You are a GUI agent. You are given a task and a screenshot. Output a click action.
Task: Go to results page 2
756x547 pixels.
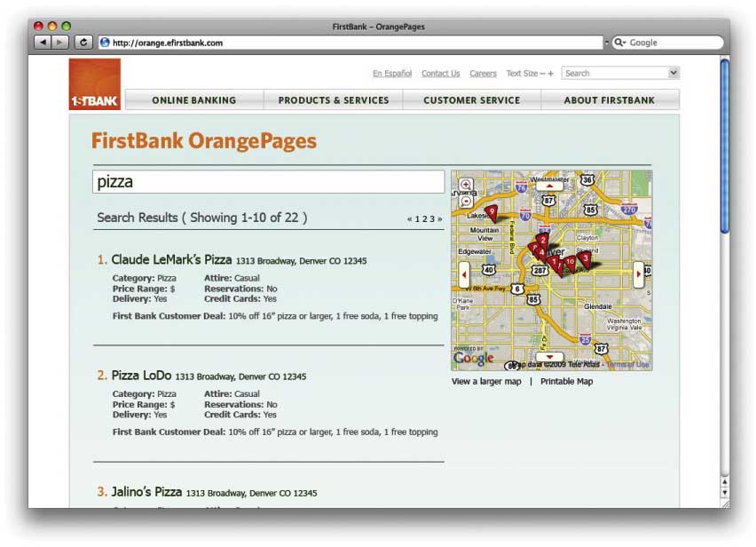point(425,219)
